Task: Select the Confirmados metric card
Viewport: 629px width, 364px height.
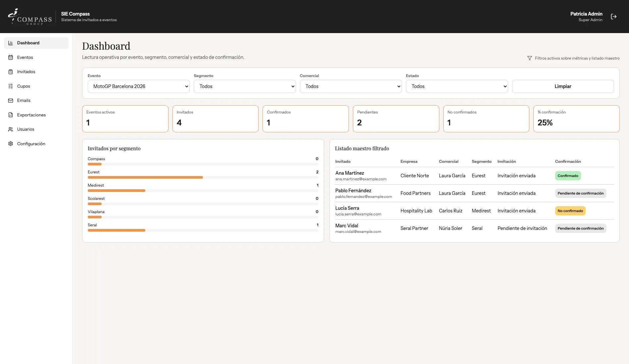Action: click(306, 119)
